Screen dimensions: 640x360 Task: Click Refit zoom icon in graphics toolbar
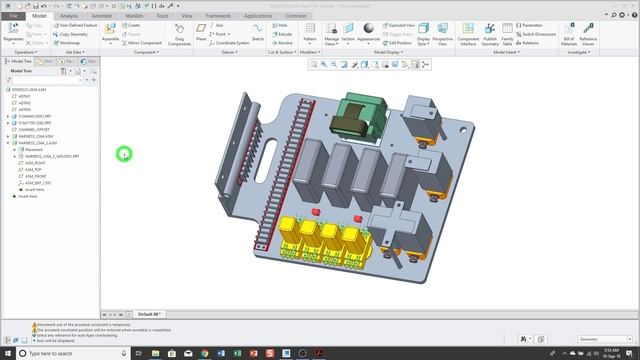click(x=314, y=64)
